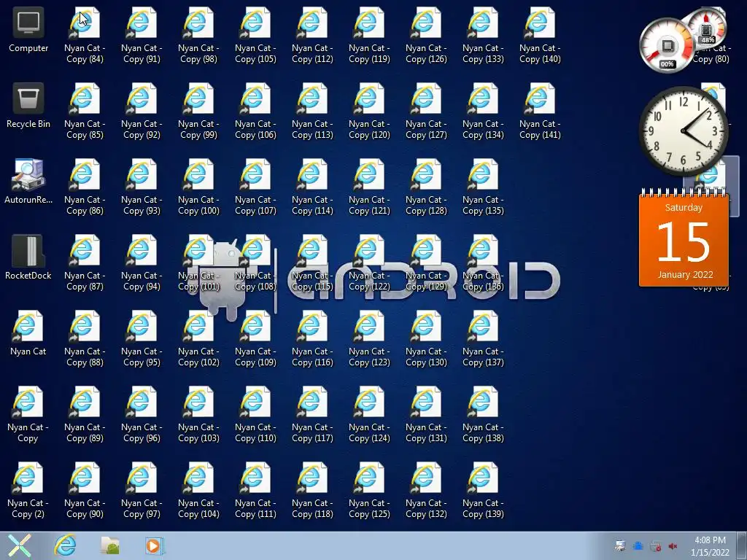Image resolution: width=747 pixels, height=560 pixels.
Task: Select Nyan Cat - Copy (102) icon
Action: coord(198,339)
